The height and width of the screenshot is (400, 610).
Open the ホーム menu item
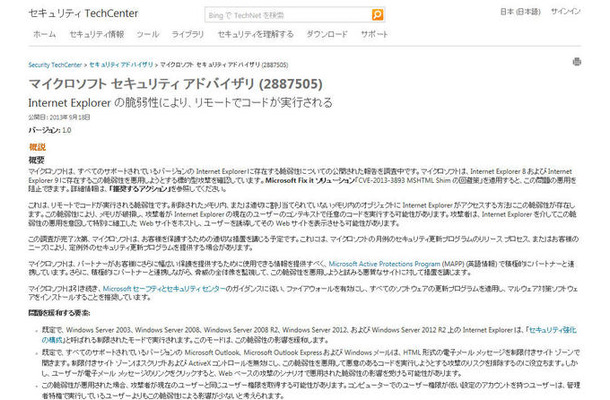pyautogui.click(x=44, y=34)
